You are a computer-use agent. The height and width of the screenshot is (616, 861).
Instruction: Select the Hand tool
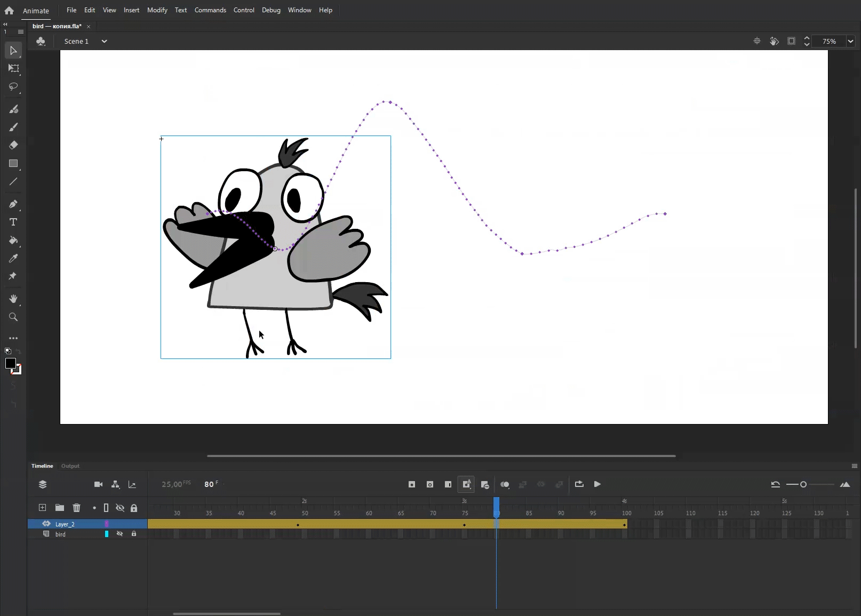13,299
